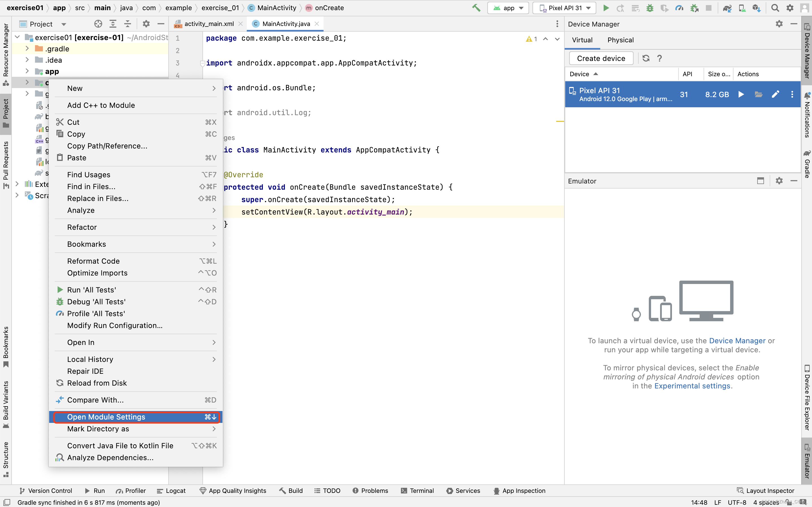The width and height of the screenshot is (812, 507).
Task: Click the Run with Coverage shield icon
Action: point(665,8)
